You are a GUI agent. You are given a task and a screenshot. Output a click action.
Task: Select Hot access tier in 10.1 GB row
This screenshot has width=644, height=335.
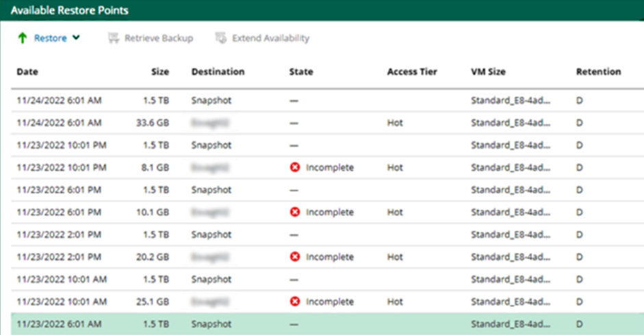[x=395, y=212]
